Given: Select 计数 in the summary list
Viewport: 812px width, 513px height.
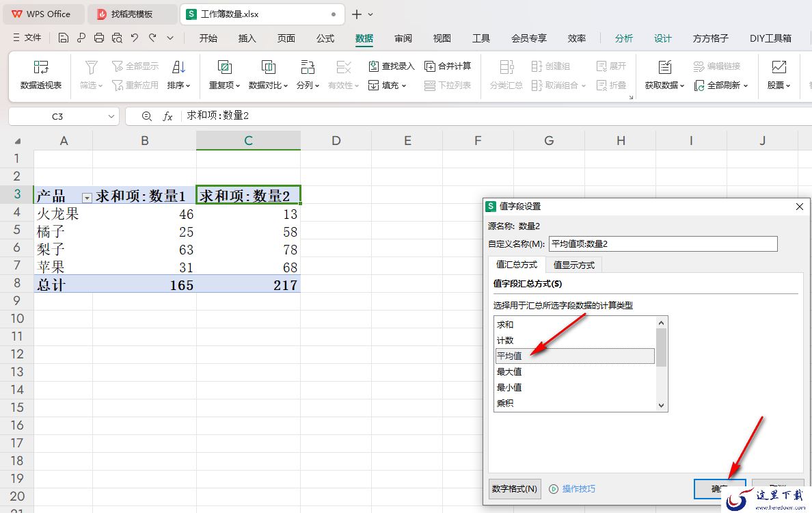Looking at the screenshot, I should 575,340.
